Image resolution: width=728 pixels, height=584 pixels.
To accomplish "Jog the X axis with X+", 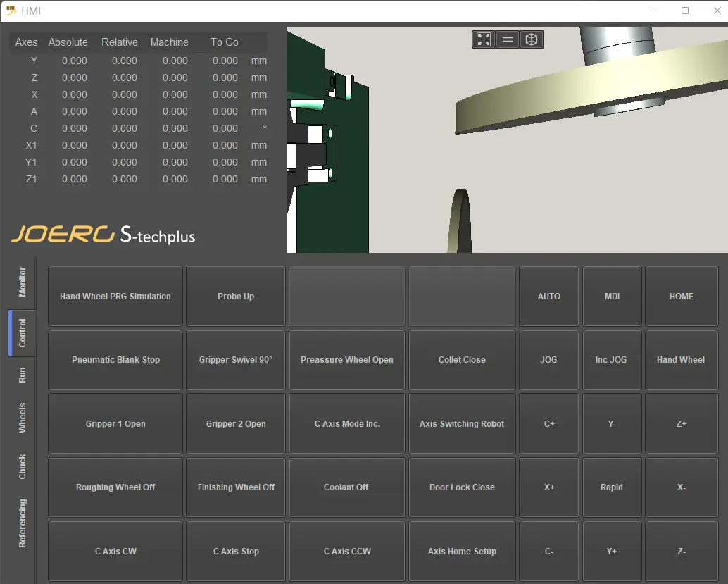I will pos(549,487).
